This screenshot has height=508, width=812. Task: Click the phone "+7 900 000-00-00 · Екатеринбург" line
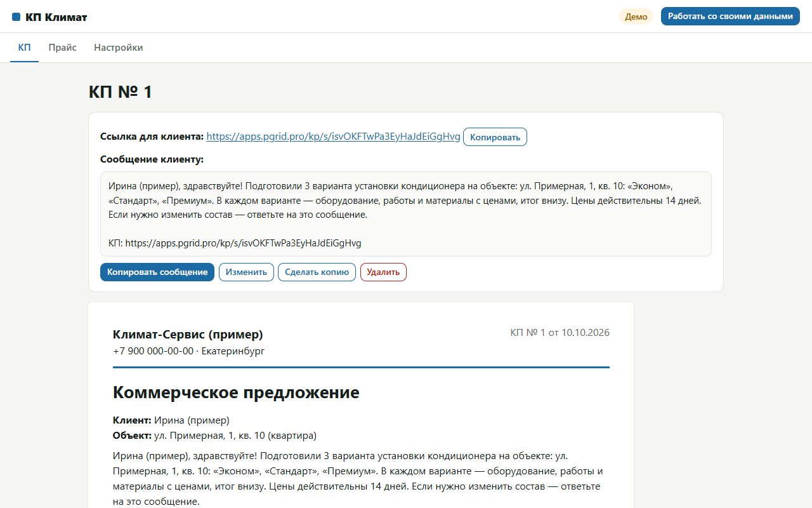(188, 351)
